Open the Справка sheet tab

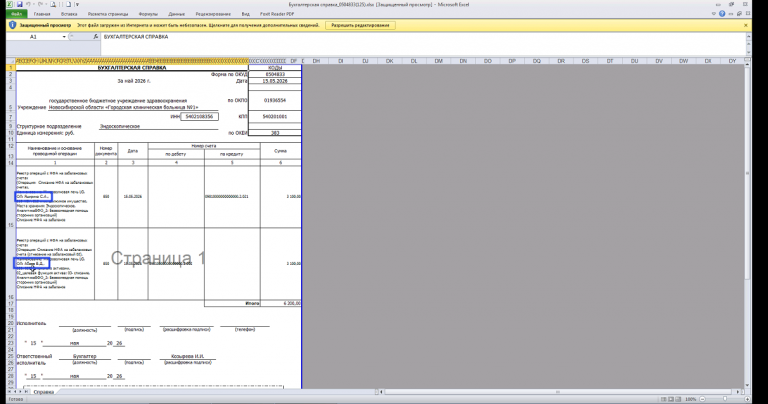click(44, 392)
